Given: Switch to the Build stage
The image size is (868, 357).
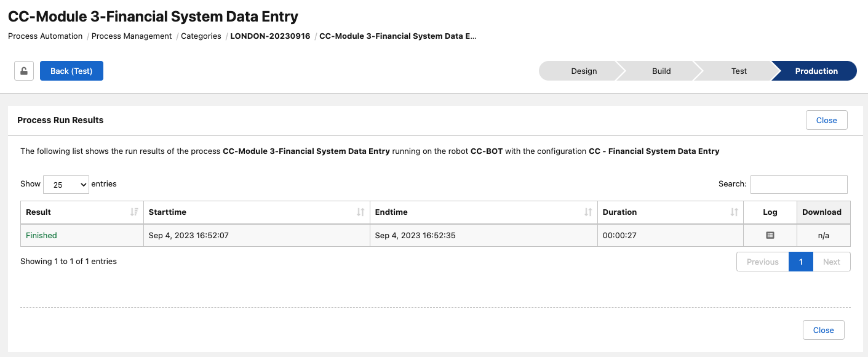Looking at the screenshot, I should tap(660, 71).
